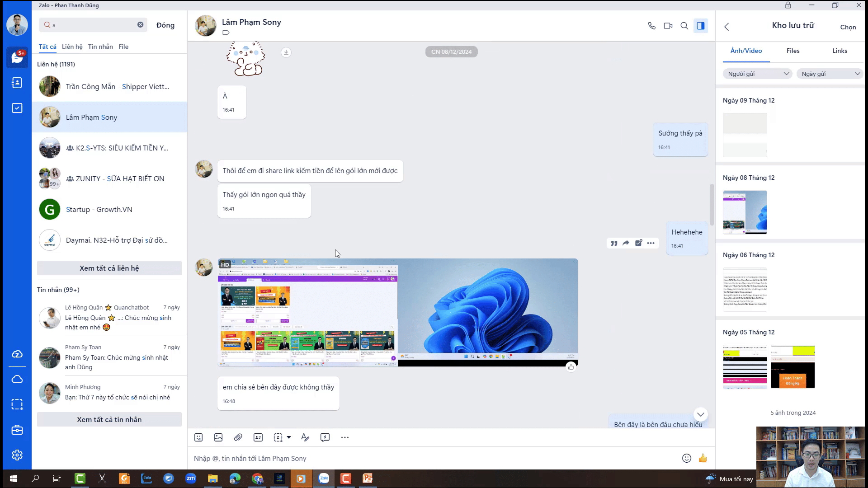Image resolution: width=868 pixels, height=488 pixels.
Task: Expand the Người gửi filter dropdown
Action: pos(757,74)
